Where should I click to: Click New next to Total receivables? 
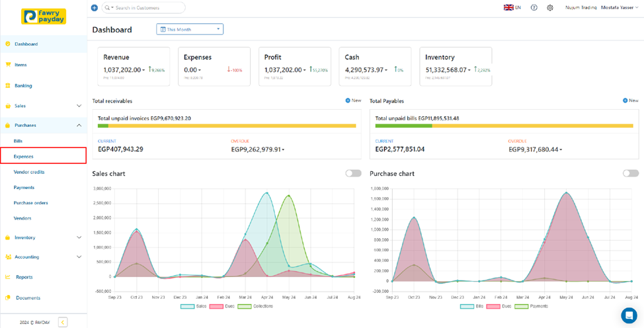pos(353,101)
